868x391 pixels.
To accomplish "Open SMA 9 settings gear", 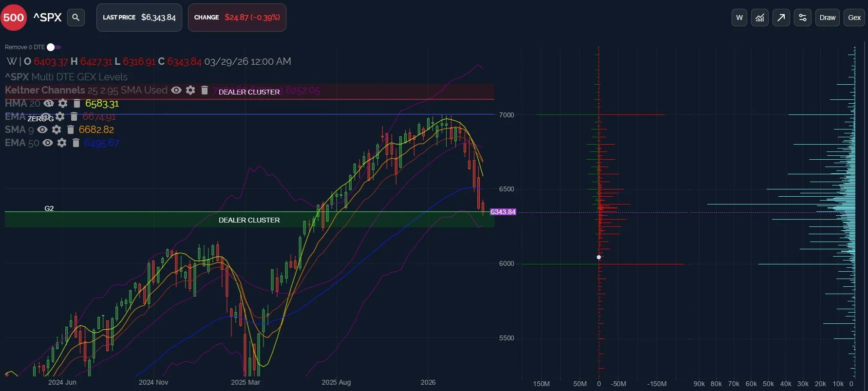I will (x=57, y=130).
